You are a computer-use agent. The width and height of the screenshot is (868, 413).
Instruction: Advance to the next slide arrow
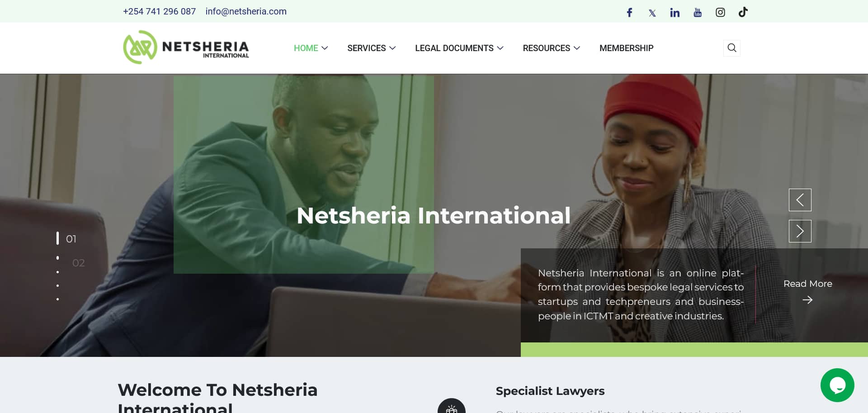800,231
